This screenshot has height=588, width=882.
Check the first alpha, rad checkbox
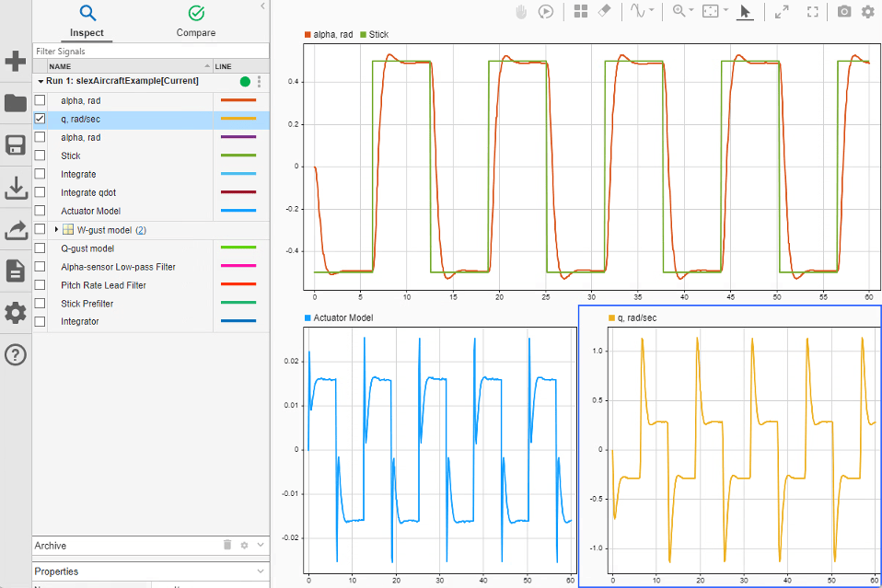(40, 100)
